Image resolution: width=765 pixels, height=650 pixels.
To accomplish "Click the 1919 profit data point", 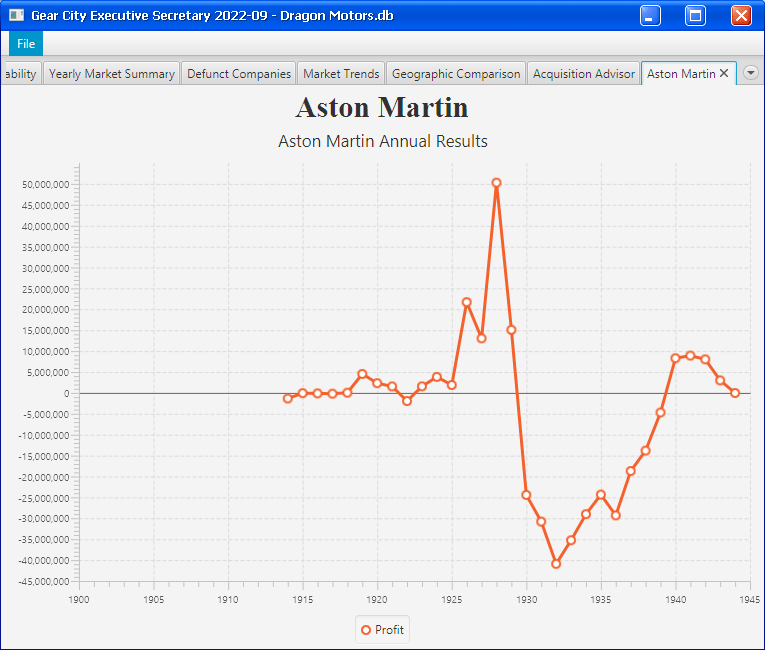I will coord(362,374).
